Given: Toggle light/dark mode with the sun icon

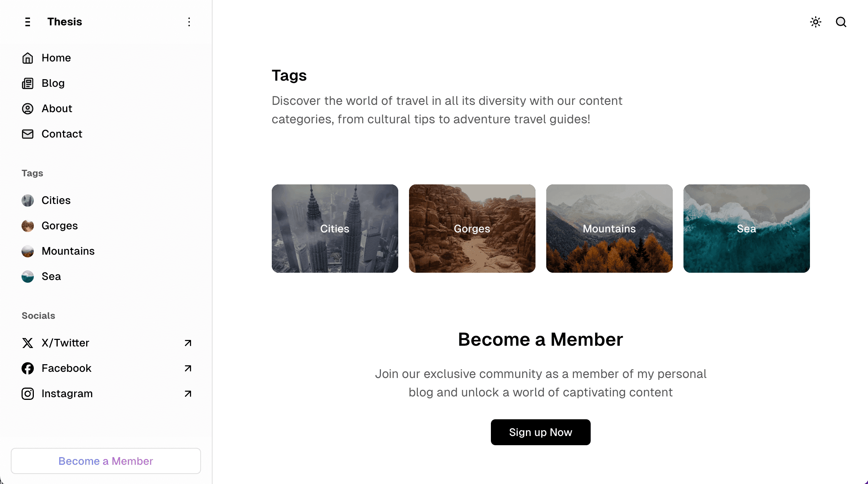Looking at the screenshot, I should point(816,22).
